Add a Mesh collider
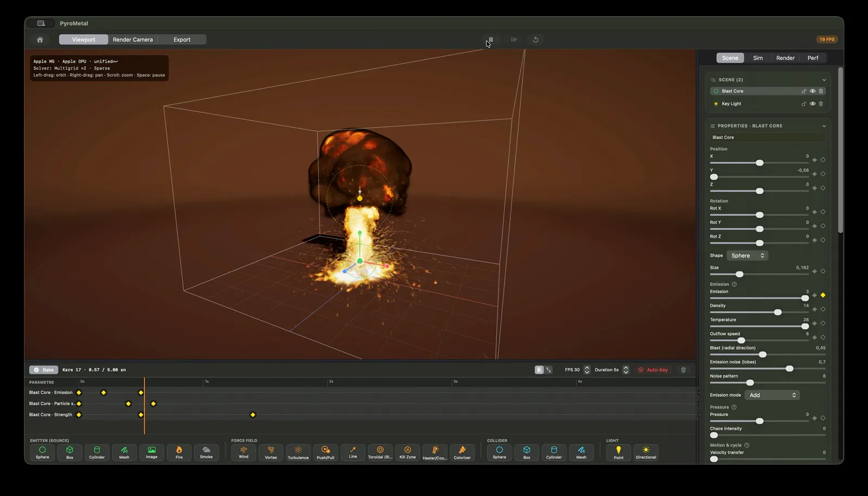868x496 pixels. [581, 452]
